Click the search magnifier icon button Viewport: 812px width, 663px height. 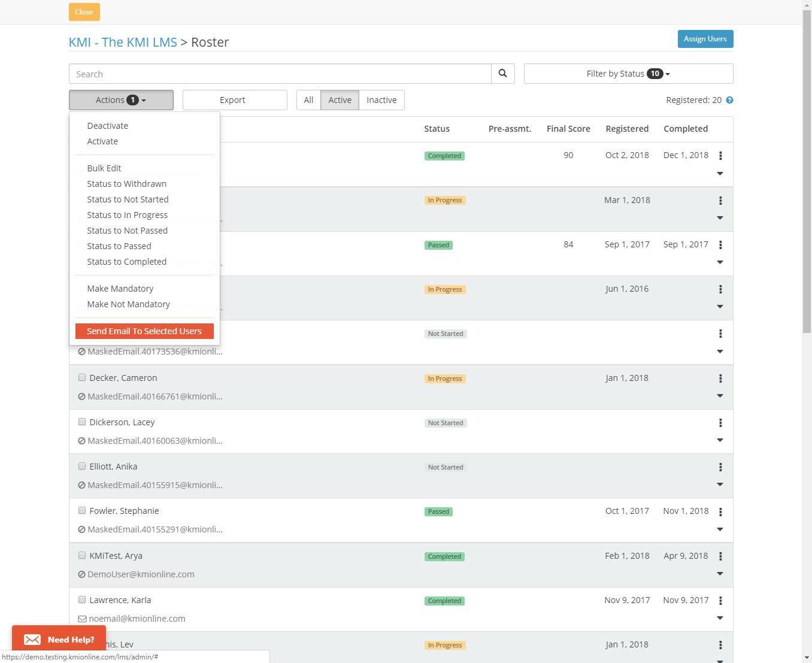(502, 74)
